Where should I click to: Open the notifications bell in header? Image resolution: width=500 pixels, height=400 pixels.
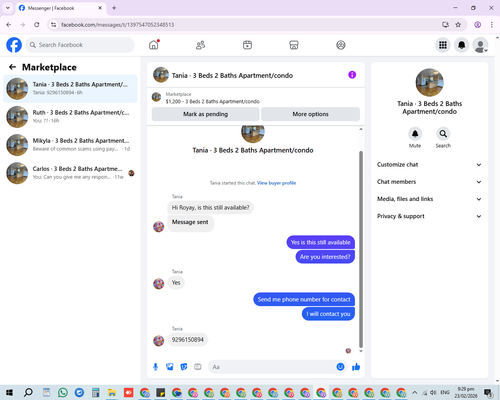pos(462,45)
